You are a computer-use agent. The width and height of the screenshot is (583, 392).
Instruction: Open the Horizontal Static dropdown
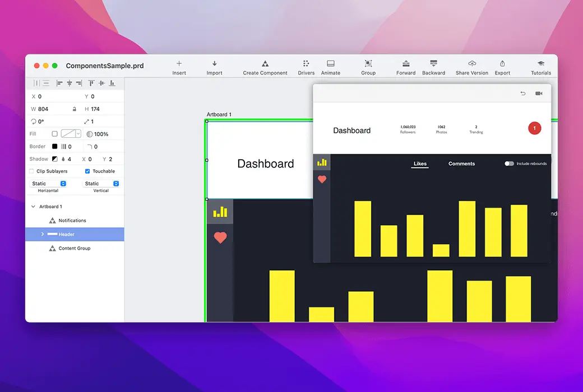[48, 184]
